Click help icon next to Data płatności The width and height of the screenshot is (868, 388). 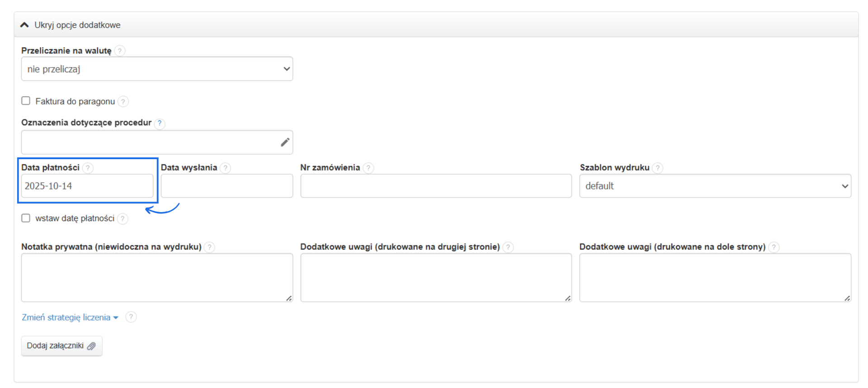point(88,168)
